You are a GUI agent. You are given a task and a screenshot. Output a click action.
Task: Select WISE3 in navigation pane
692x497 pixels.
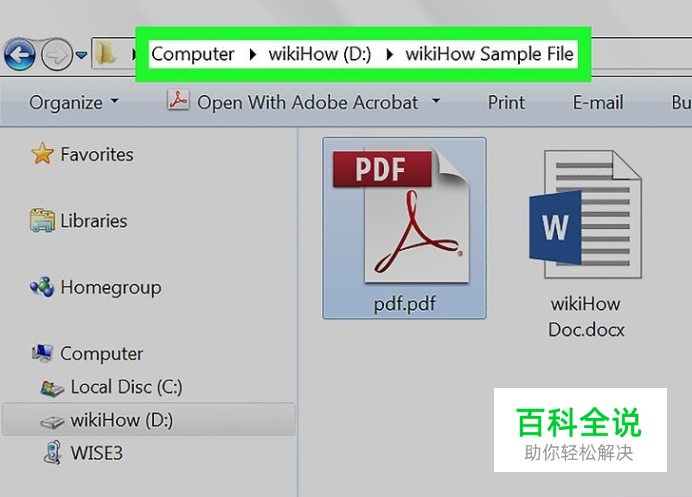(97, 453)
